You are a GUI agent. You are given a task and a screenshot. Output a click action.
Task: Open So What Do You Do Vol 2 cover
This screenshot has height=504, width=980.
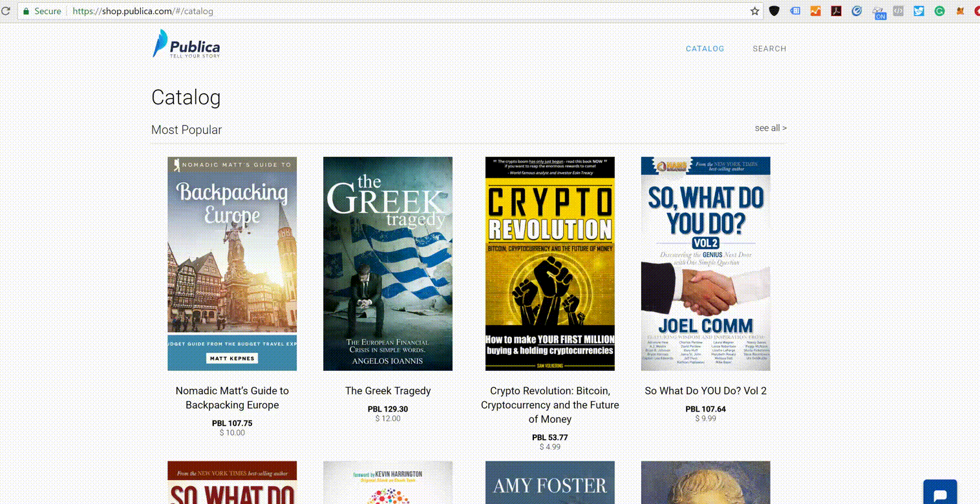pos(706,264)
